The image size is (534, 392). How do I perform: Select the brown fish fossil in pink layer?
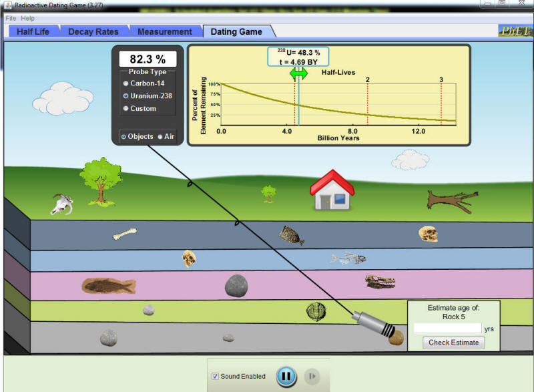click(x=109, y=286)
